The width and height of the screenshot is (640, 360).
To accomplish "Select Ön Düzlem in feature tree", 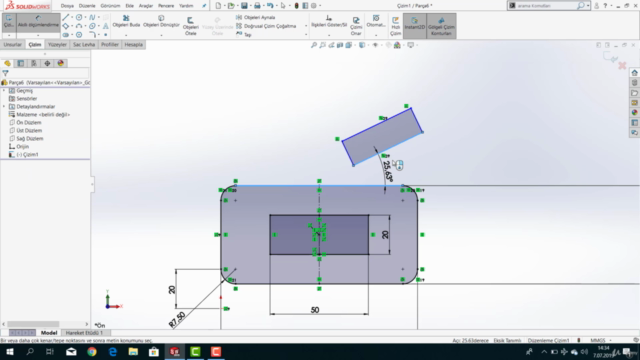I will (x=29, y=122).
